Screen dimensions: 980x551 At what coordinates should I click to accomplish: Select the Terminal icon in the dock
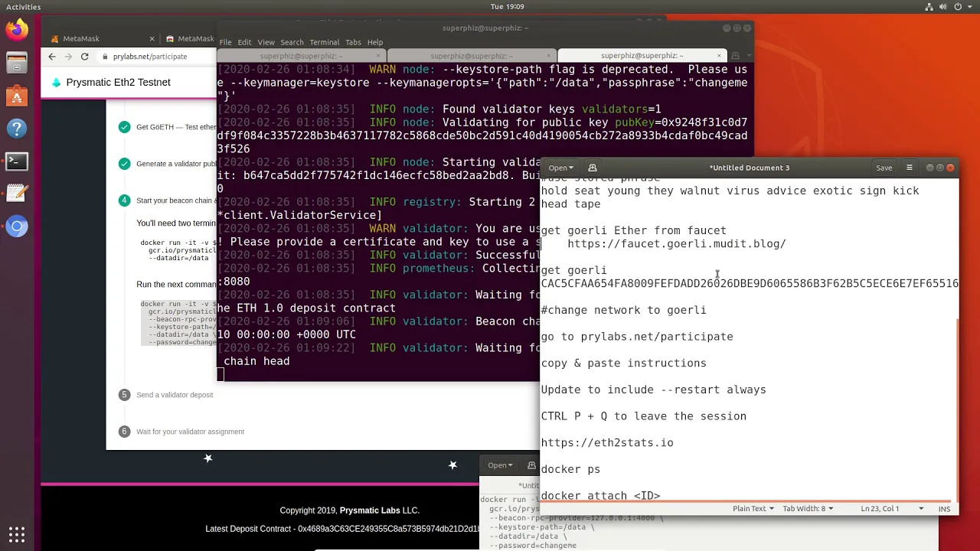click(17, 161)
